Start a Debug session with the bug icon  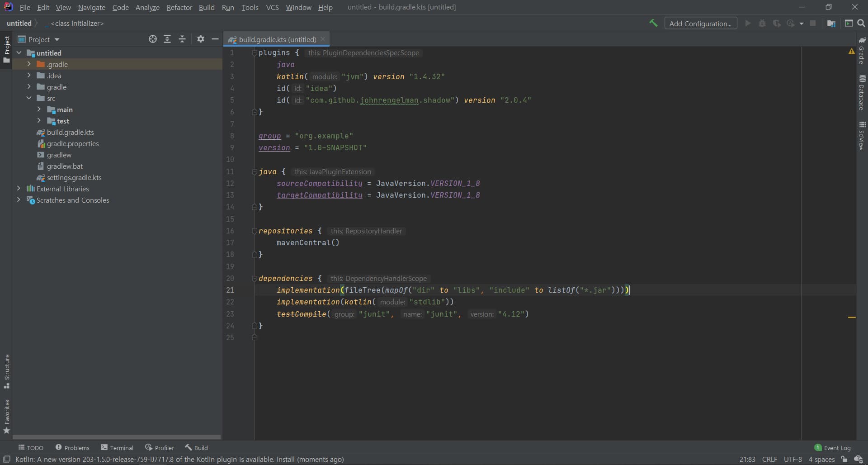[763, 23]
